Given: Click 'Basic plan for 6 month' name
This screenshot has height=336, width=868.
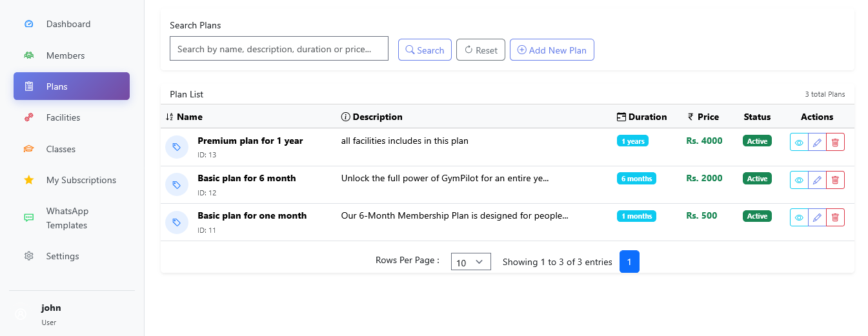Looking at the screenshot, I should 247,178.
